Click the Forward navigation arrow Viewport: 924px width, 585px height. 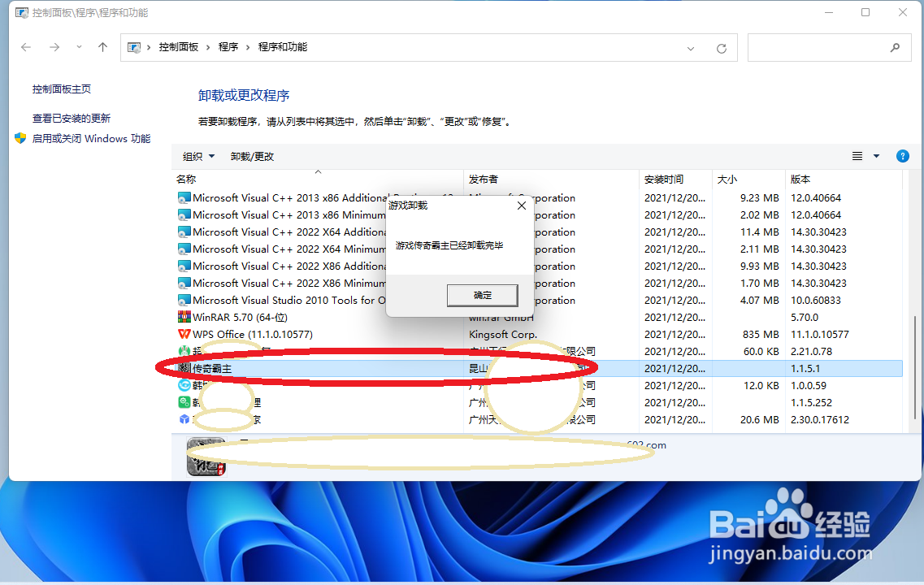tap(54, 47)
